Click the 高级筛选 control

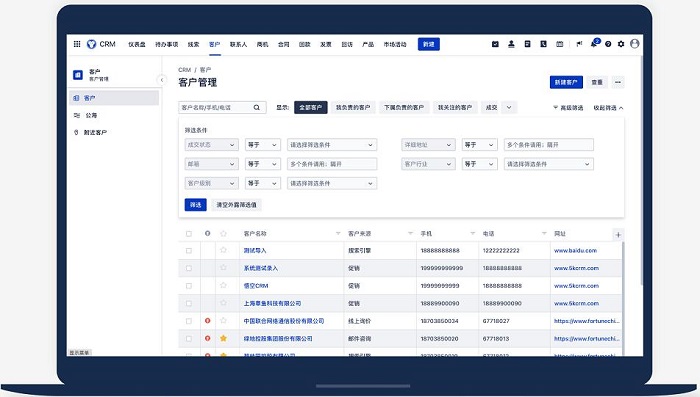pos(568,108)
